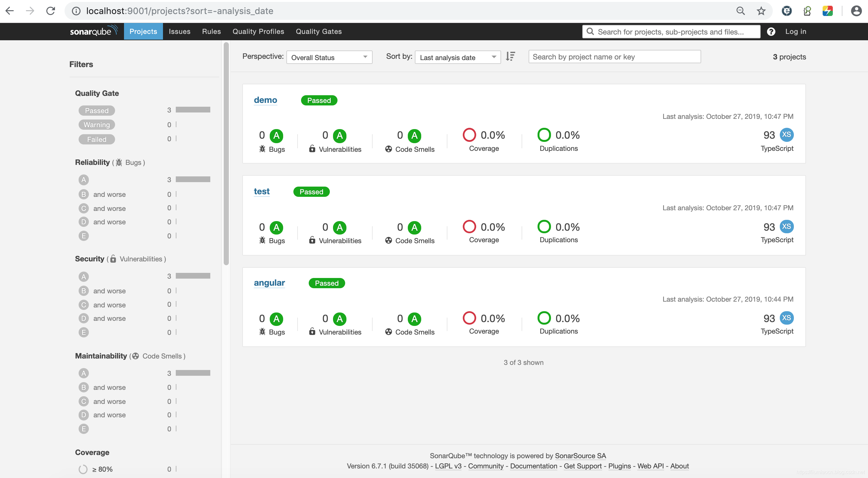The height and width of the screenshot is (478, 868).
Task: Open the Perspective dropdown menu
Action: [328, 57]
